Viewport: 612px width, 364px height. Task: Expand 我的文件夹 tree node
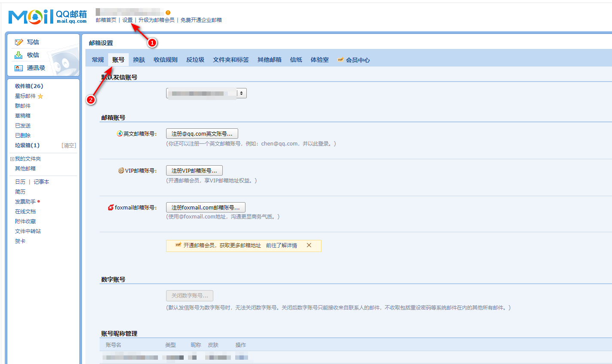[12, 159]
